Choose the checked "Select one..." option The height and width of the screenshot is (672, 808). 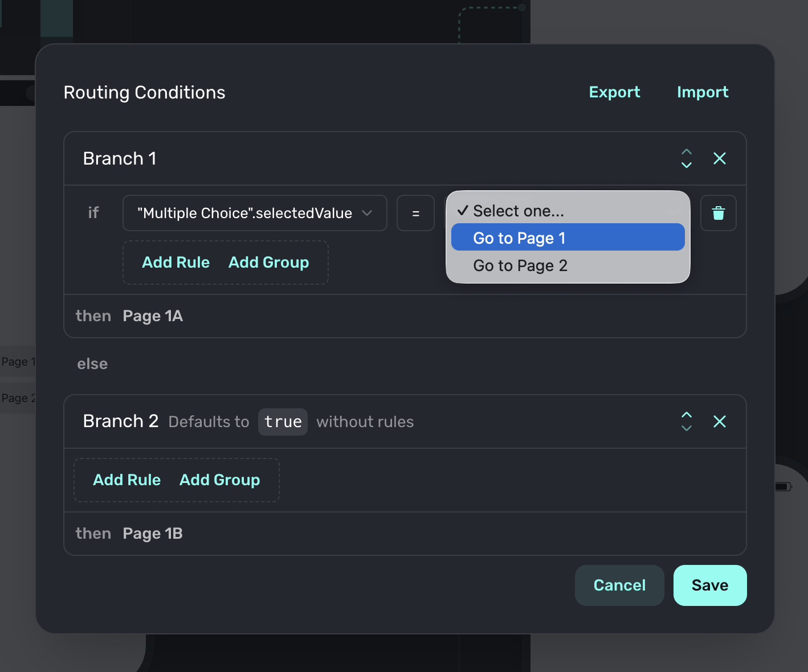[x=518, y=211]
